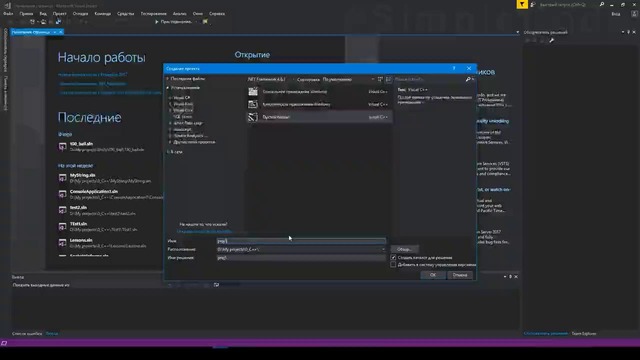Screen dimensions: 640x360
Task: Toggle Create directory for solution checkbox
Action: (393, 258)
